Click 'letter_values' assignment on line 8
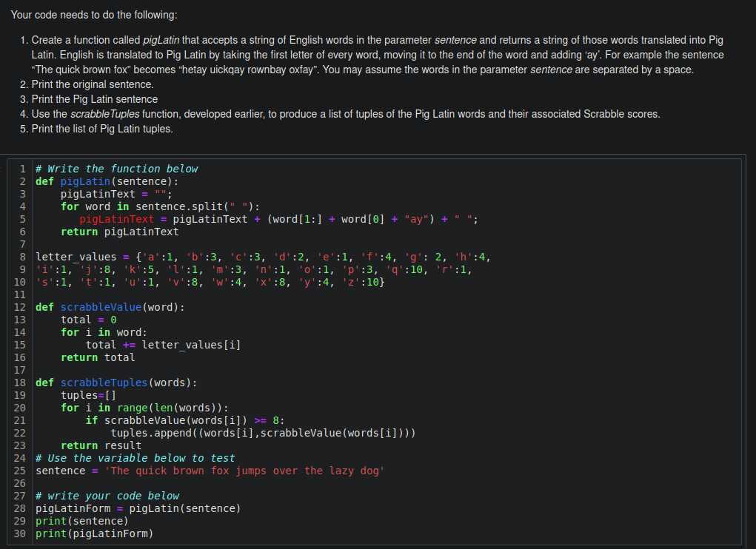The width and height of the screenshot is (756, 549). point(264,257)
